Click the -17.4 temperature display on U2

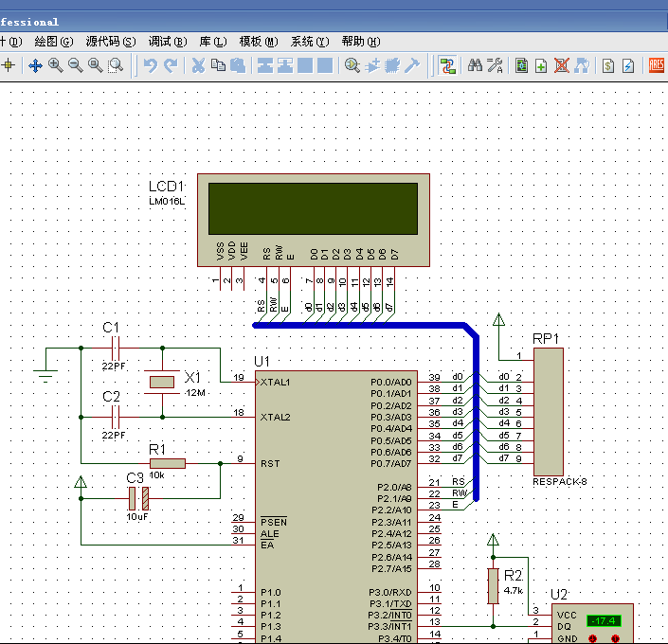[604, 620]
